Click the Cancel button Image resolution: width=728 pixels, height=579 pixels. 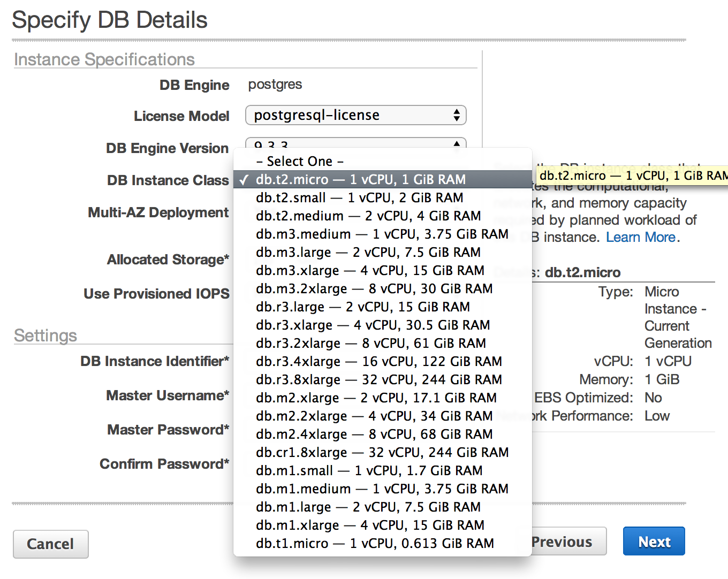tap(51, 544)
